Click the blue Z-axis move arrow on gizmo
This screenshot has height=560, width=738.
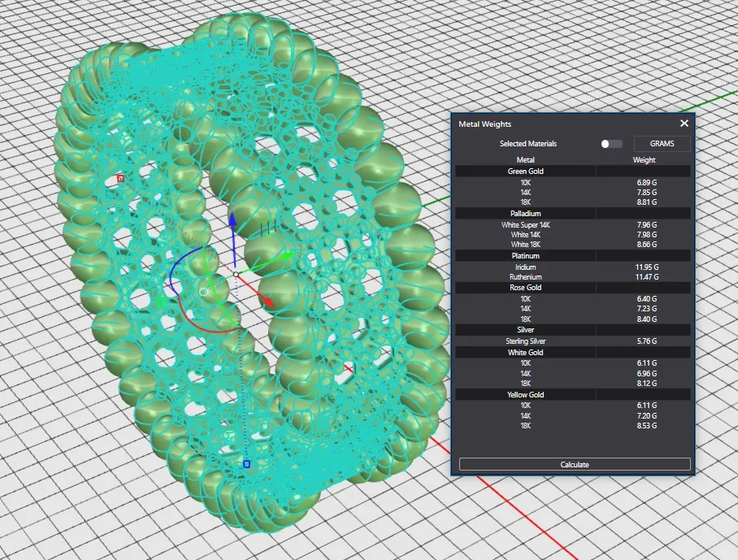coord(232,221)
